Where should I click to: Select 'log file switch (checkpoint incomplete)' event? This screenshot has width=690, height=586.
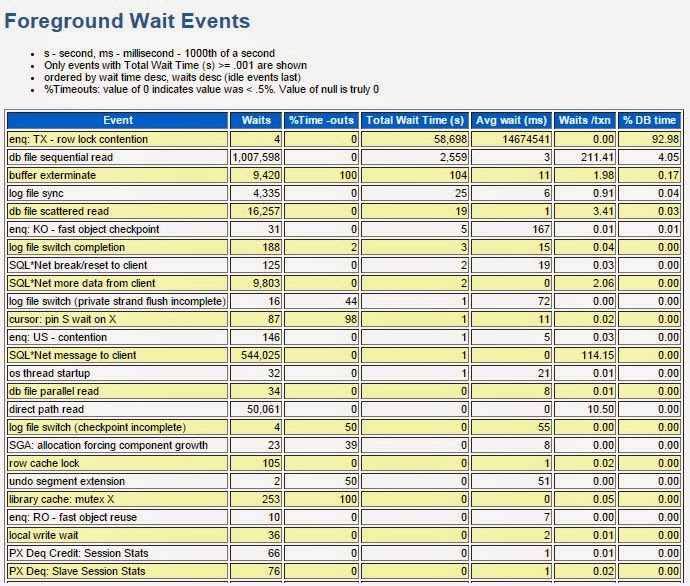tap(118, 428)
